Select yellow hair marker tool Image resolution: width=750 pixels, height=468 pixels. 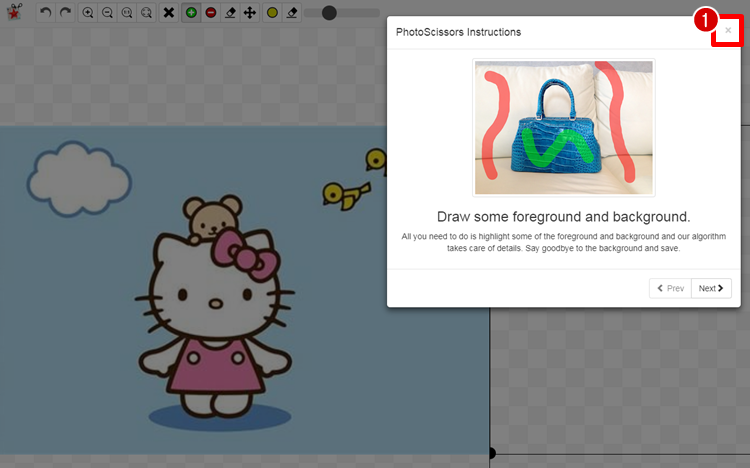pyautogui.click(x=272, y=12)
